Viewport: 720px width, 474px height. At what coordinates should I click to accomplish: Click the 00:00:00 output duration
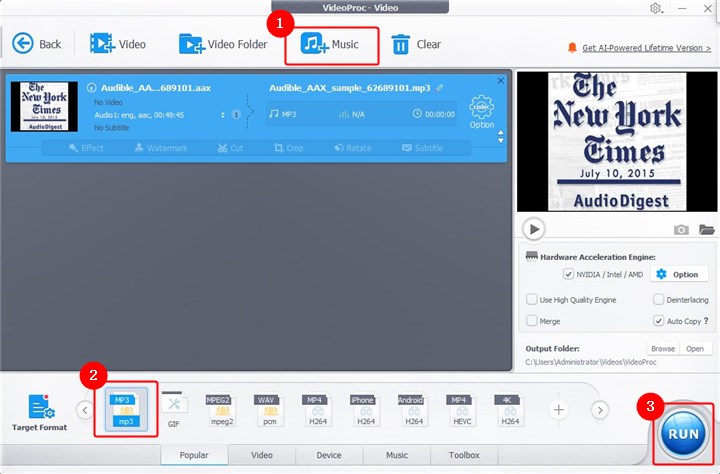434,114
